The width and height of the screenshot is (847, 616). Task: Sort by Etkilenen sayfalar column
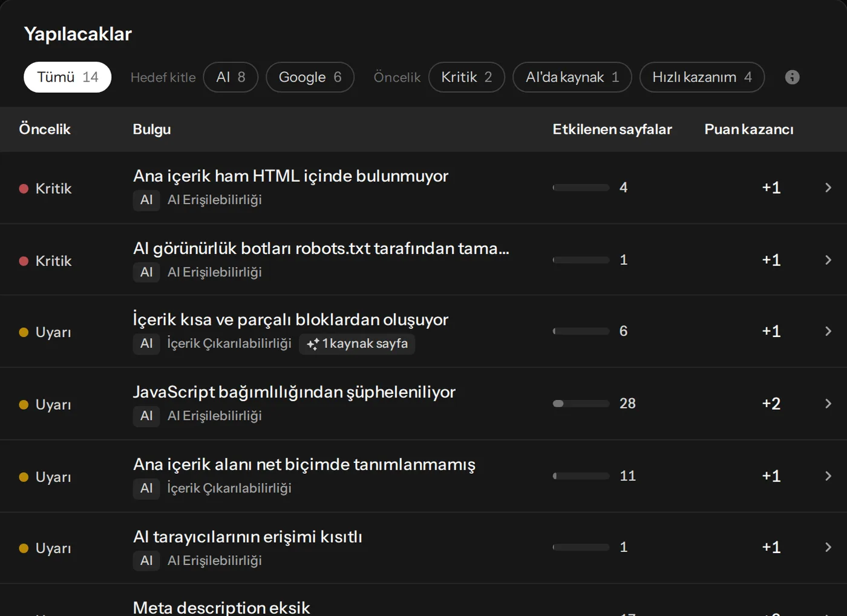612,129
